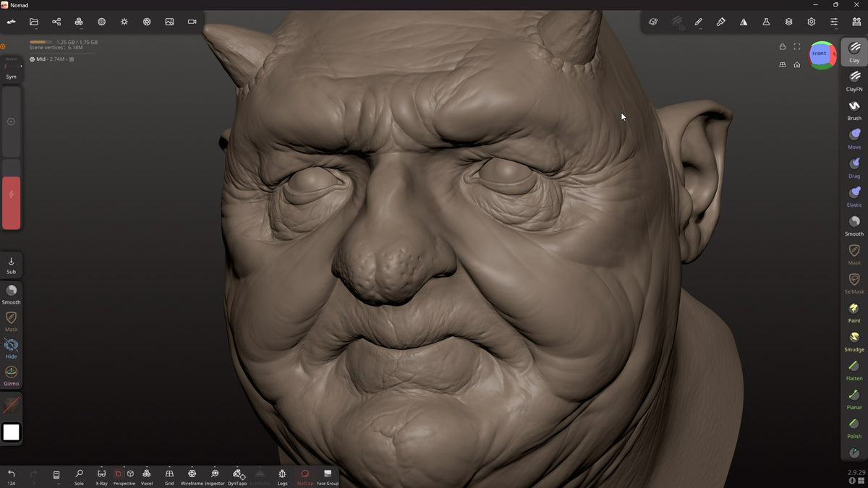Select the Smooth tool in right panel
Screen dimensions: 868x488
[x=854, y=226]
